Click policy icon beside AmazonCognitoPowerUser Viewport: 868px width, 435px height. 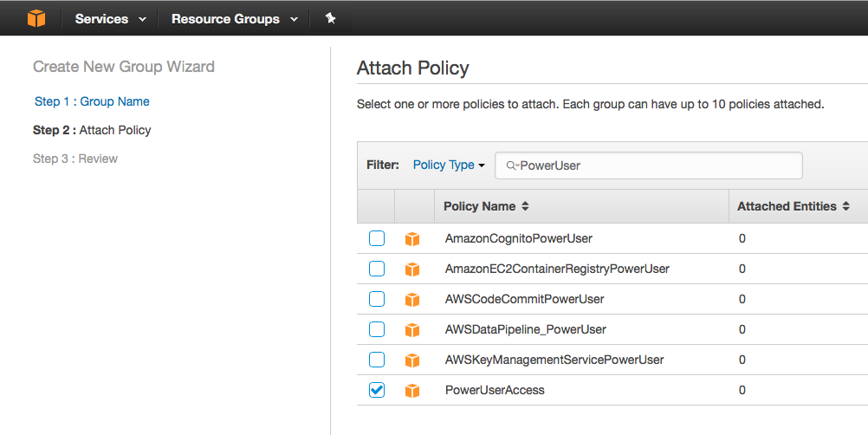tap(412, 239)
